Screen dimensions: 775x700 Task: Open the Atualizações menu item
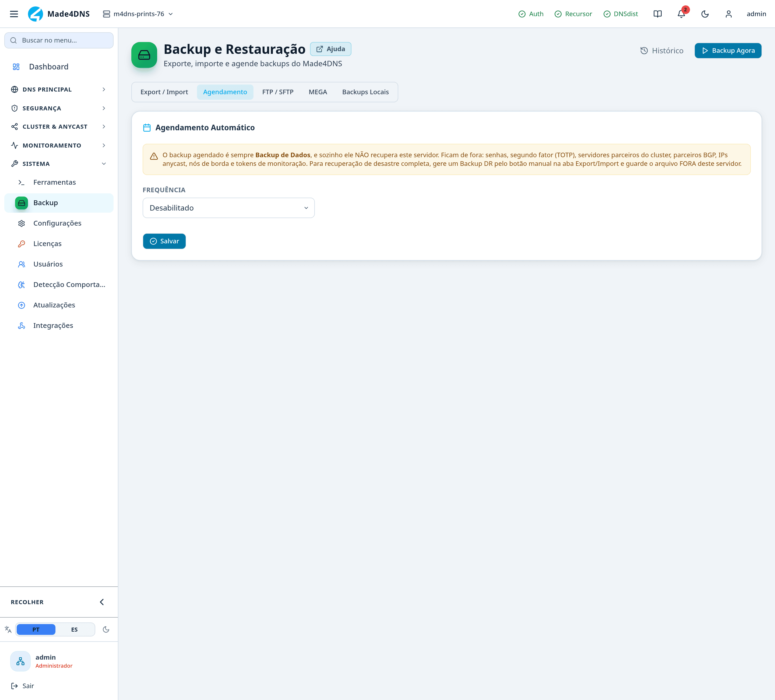(x=59, y=305)
